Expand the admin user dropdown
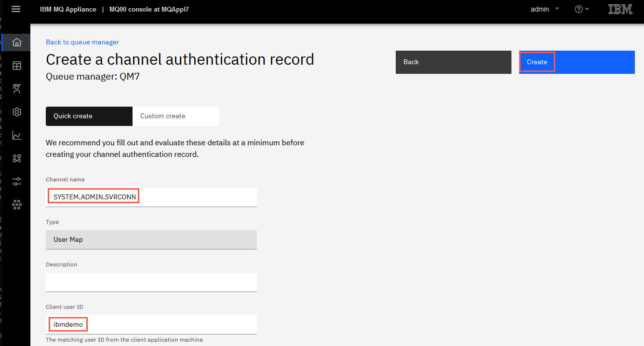The image size is (644, 346). (545, 9)
